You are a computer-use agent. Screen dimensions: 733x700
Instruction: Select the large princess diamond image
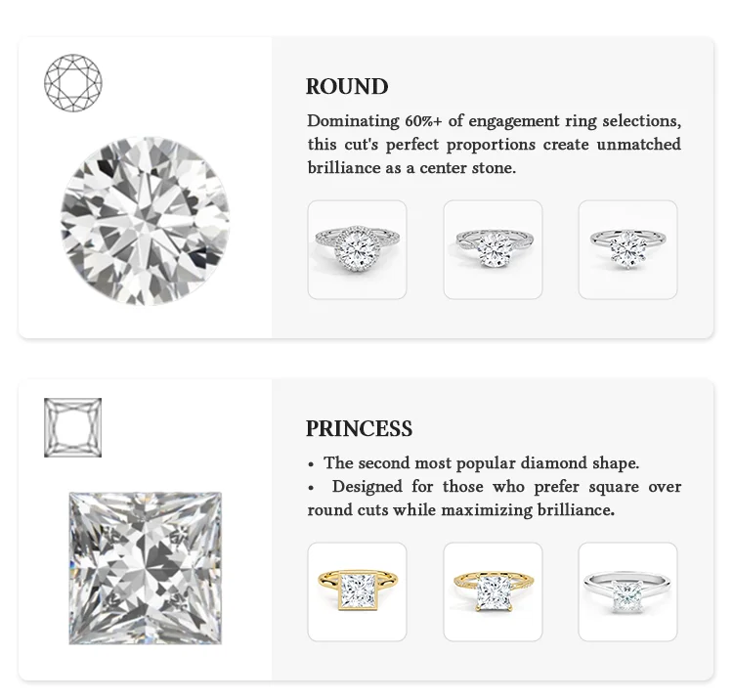pyautogui.click(x=146, y=567)
